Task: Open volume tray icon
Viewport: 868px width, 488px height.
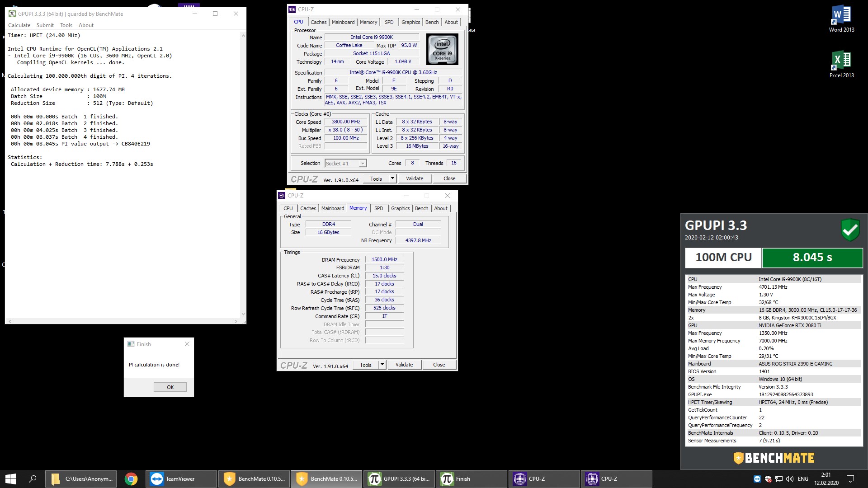Action: coord(790,479)
